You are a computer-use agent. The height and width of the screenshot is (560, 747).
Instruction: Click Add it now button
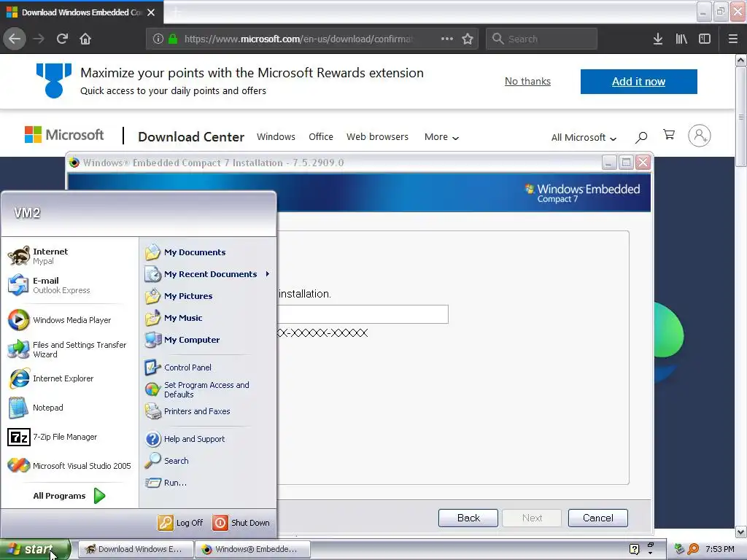tap(639, 82)
